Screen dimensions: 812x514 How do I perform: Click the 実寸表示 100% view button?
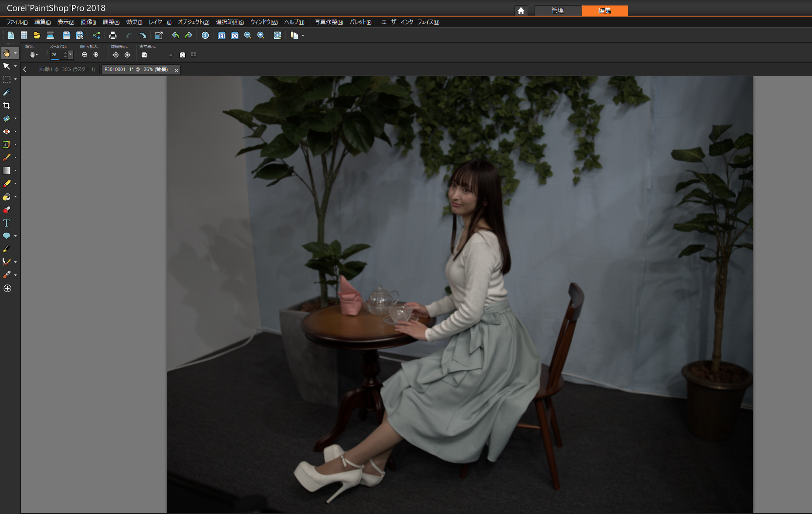(x=144, y=55)
